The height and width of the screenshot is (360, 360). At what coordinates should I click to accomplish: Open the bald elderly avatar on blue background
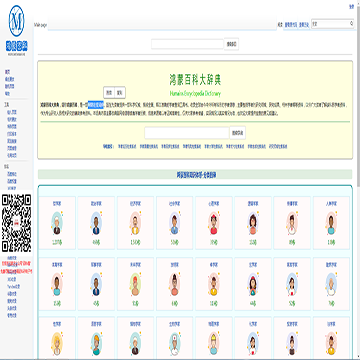point(331,285)
